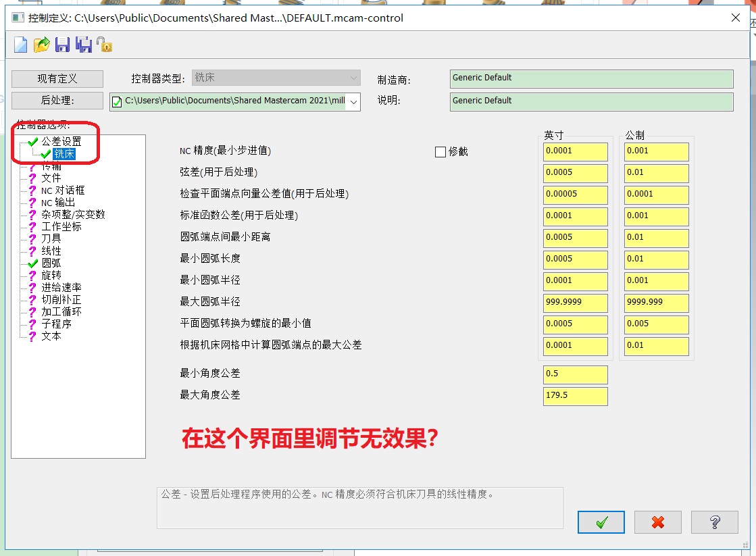This screenshot has width=756, height=556.
Task: Click the question mark icon beside 加工循环
Action: pos(32,312)
